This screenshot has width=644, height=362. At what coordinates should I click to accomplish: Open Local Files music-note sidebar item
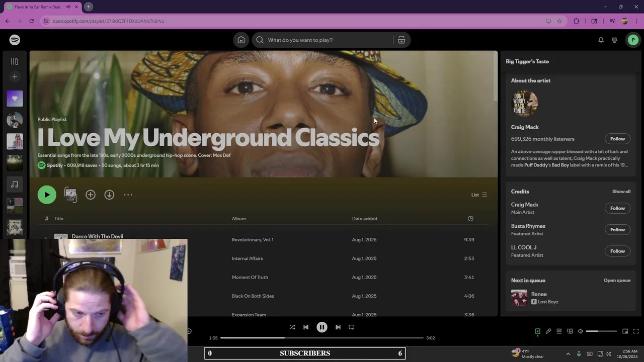click(15, 185)
